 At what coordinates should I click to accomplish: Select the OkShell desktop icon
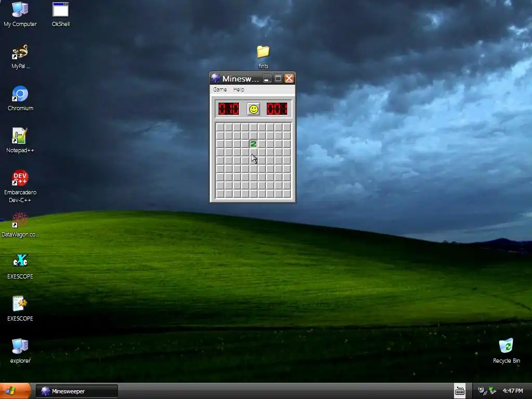coord(61,14)
